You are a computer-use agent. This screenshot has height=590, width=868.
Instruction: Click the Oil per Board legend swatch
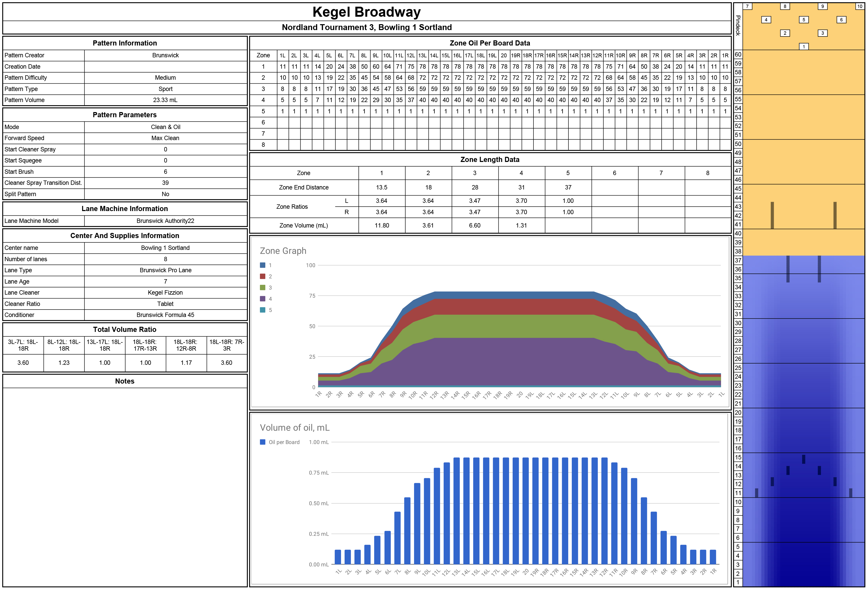pos(262,442)
